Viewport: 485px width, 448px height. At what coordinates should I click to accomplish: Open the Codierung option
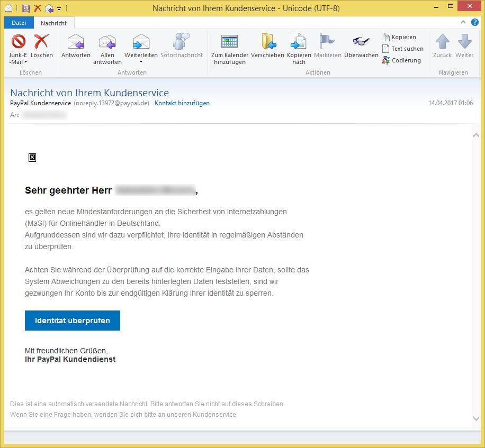pyautogui.click(x=401, y=60)
